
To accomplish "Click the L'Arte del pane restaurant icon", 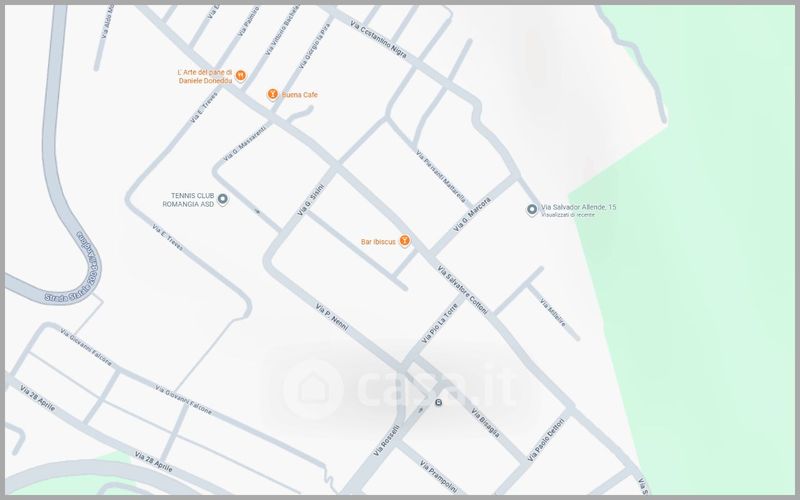I will (x=241, y=75).
